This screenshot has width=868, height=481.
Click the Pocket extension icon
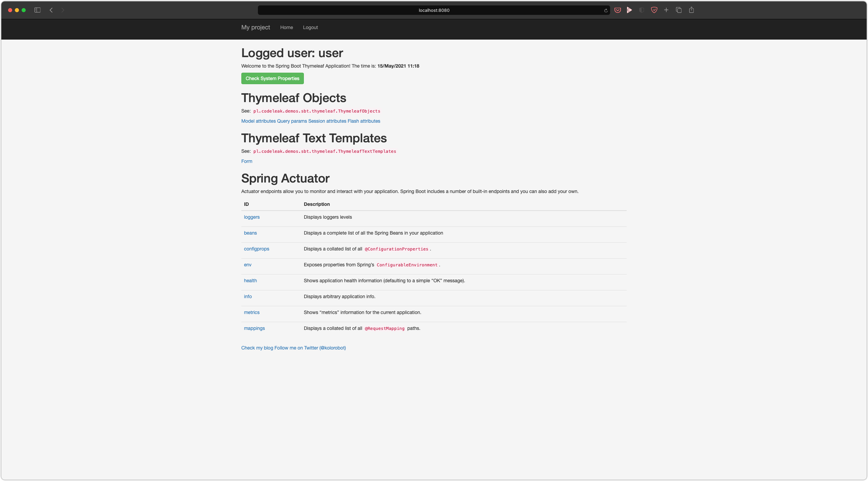(x=617, y=10)
